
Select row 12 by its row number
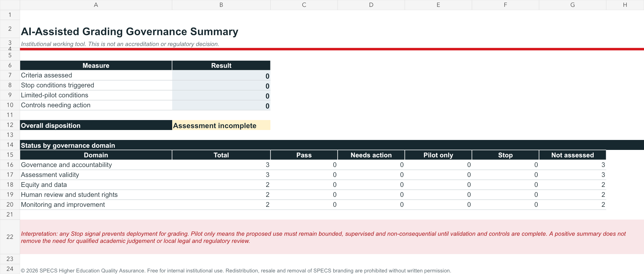click(10, 125)
